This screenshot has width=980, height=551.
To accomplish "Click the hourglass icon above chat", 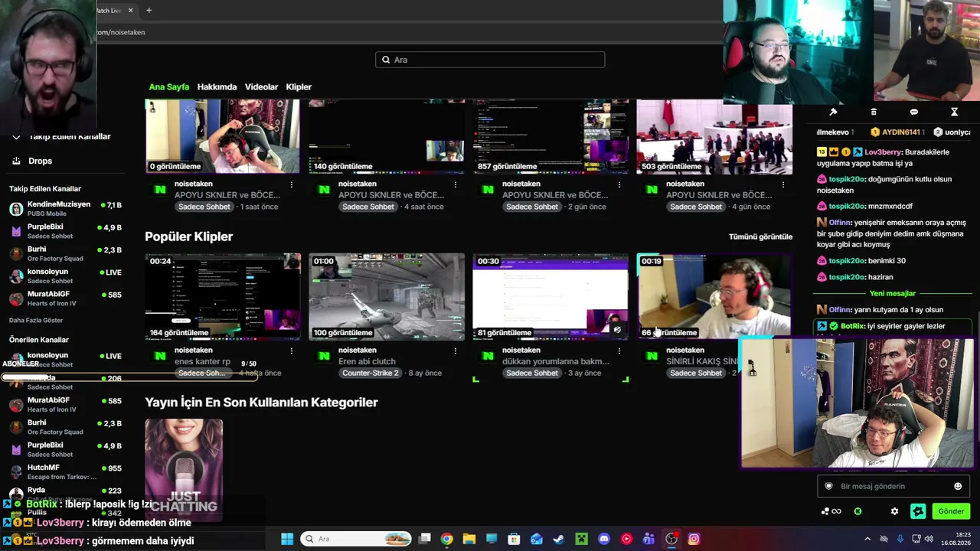I will (x=954, y=112).
